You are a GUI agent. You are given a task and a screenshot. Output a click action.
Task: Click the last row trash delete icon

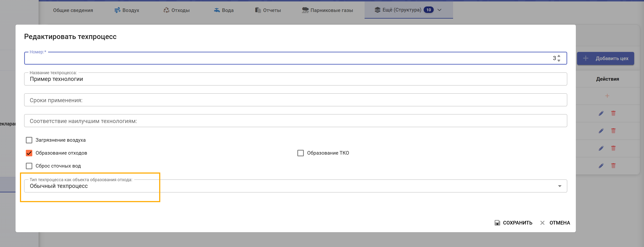pos(613,166)
